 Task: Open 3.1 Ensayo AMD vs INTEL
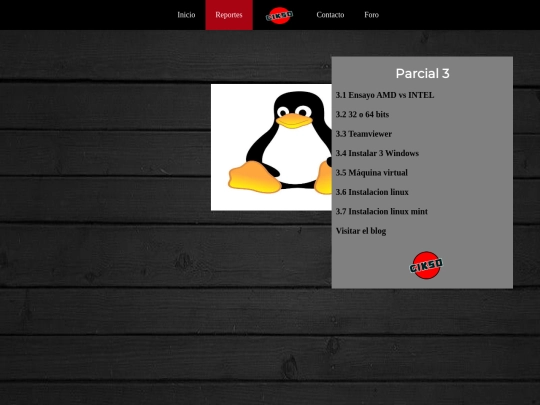385,95
